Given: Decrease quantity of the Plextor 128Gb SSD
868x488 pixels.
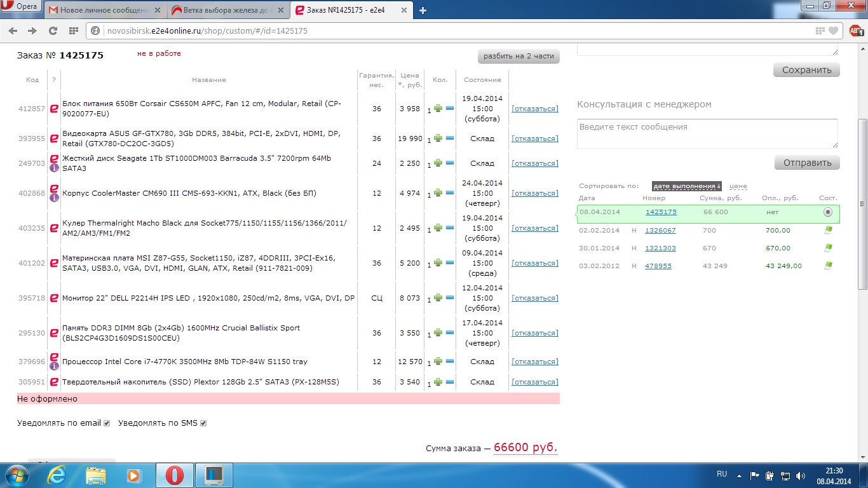Looking at the screenshot, I should pyautogui.click(x=450, y=383).
